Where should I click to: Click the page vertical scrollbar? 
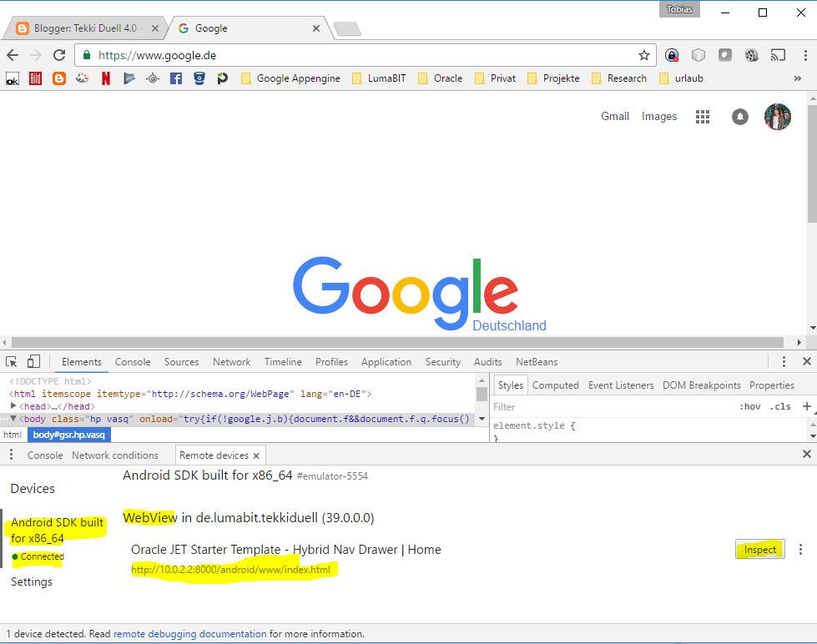[812, 164]
